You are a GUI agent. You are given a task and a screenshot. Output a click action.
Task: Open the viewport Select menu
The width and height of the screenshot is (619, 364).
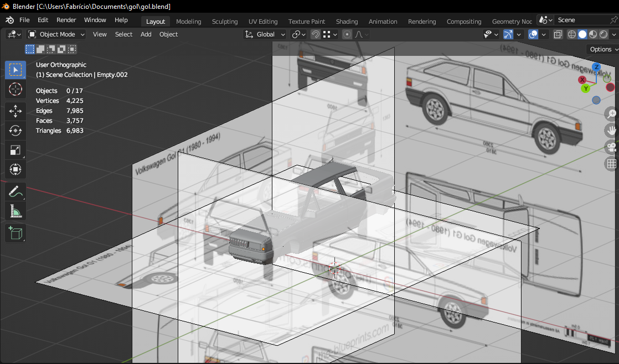123,35
